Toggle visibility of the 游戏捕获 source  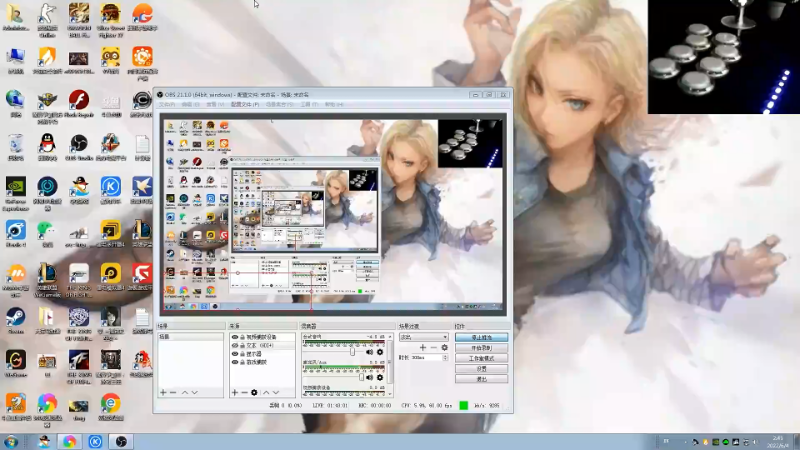(x=235, y=362)
